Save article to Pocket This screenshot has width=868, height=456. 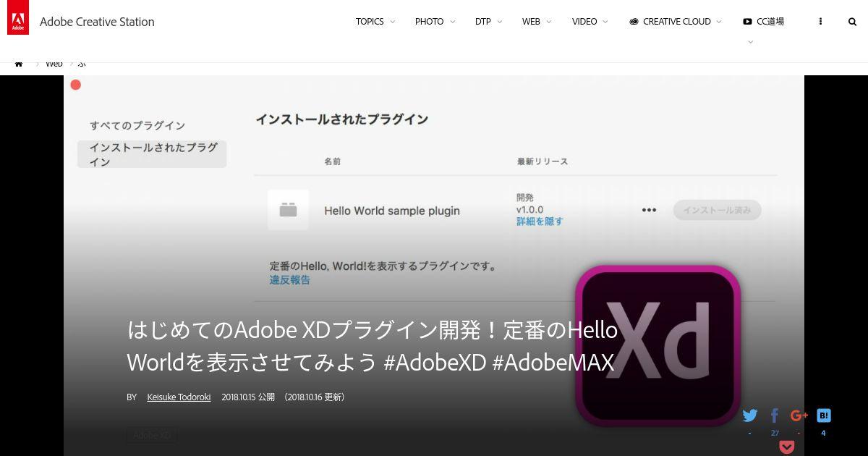point(787,447)
